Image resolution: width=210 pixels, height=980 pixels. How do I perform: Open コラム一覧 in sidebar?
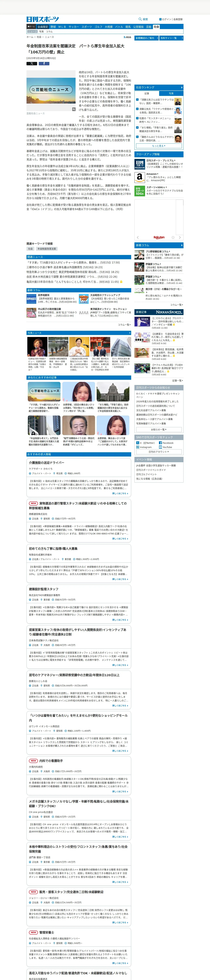tap(176, 305)
